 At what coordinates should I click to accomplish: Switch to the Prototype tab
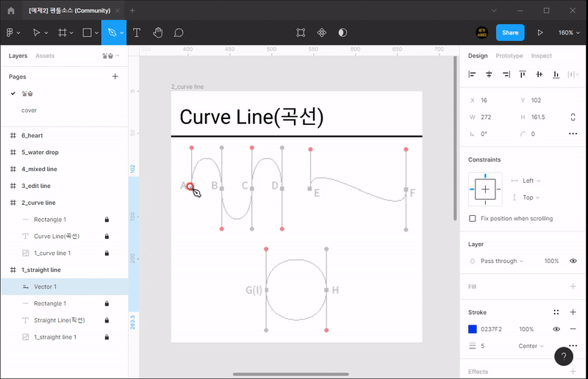coord(509,56)
